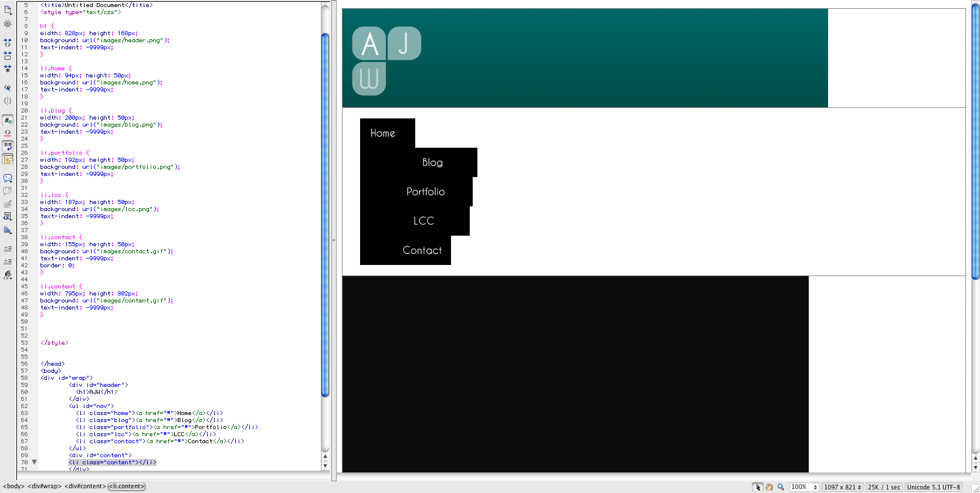Click the 25K / 1 sec download indicator
Screen dimensions: 980x493
(884, 487)
